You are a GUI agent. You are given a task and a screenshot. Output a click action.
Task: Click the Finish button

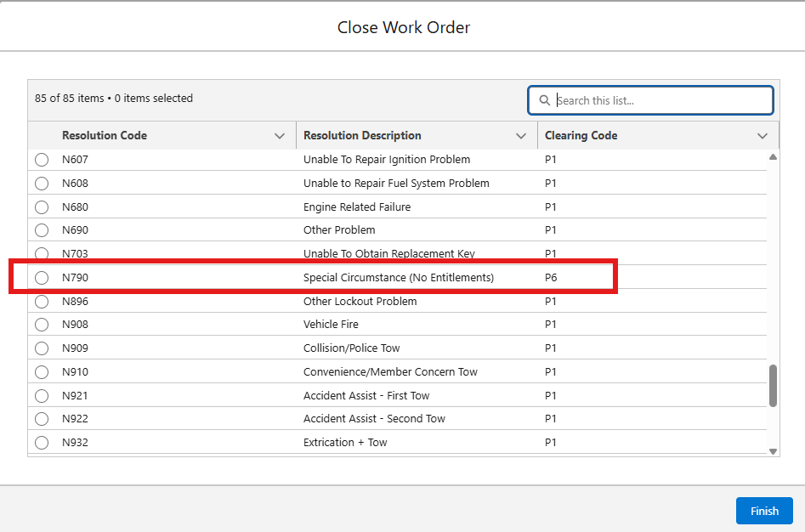pyautogui.click(x=764, y=511)
